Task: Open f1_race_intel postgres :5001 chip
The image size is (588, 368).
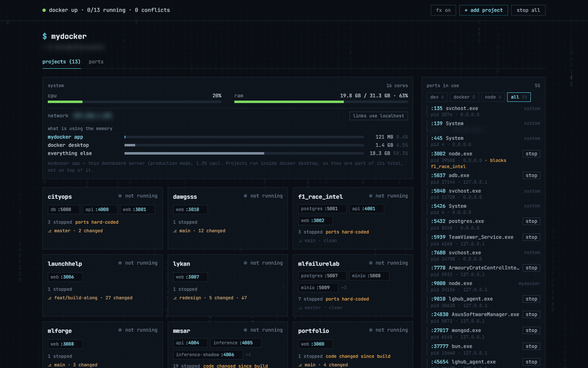Action: click(322, 209)
